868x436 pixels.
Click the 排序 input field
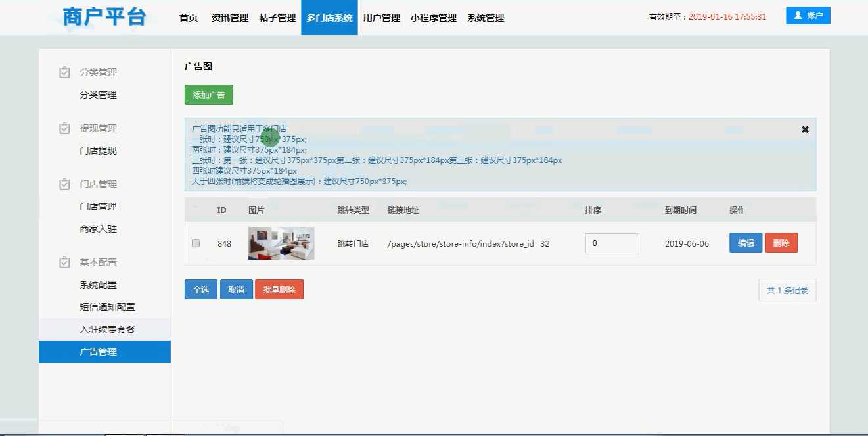pyautogui.click(x=612, y=243)
